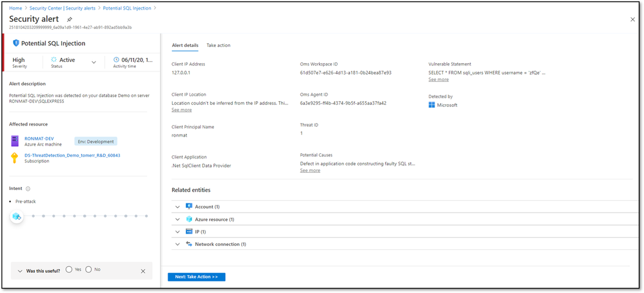The height and width of the screenshot is (293, 644).
Task: Expand the Account (1) entity row
Action: point(177,207)
